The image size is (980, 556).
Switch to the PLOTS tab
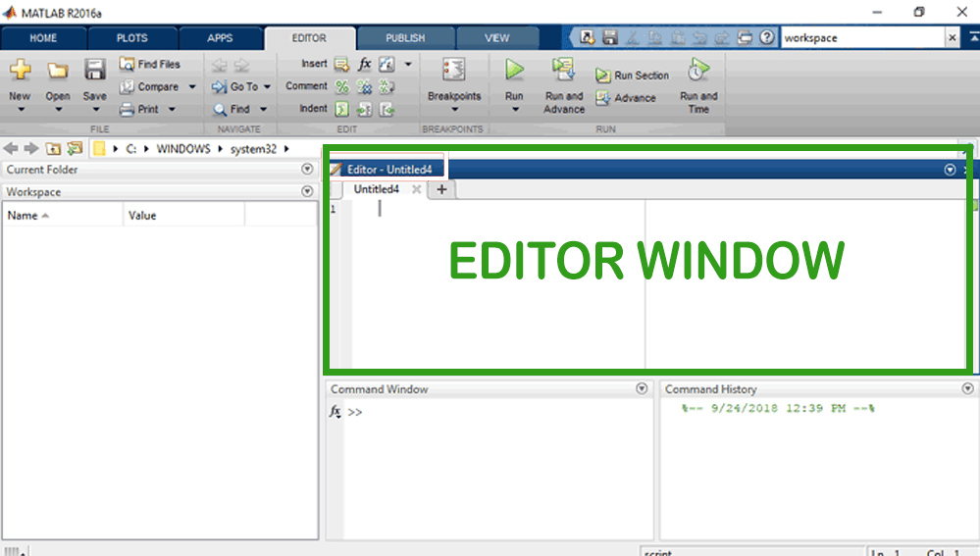point(131,38)
